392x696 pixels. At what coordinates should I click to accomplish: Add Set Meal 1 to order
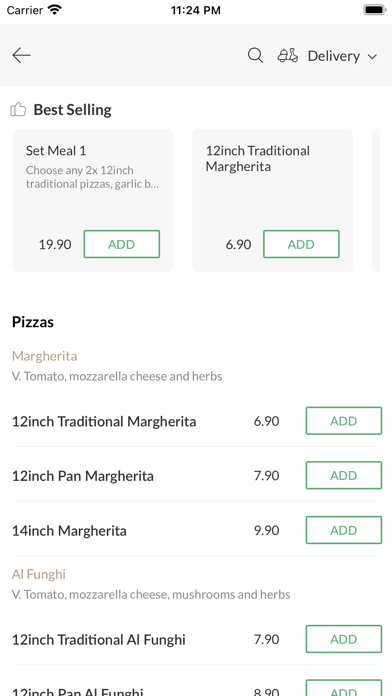(122, 244)
